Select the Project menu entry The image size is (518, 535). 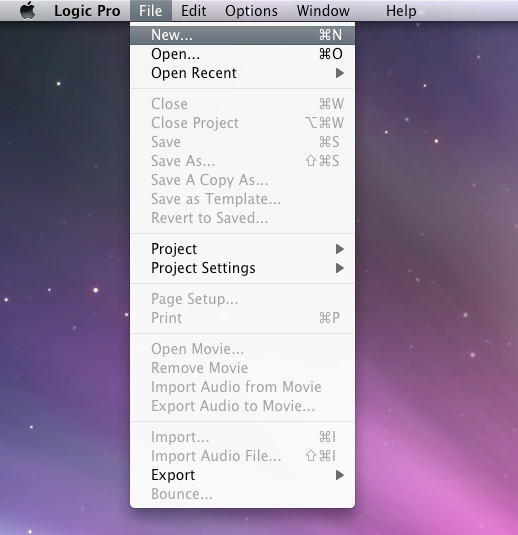(242, 249)
